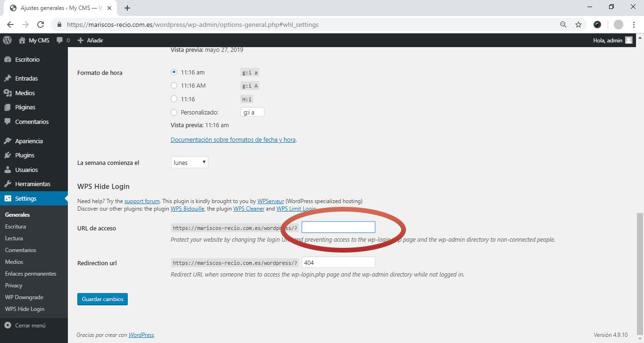644x343 pixels.
Task: Select 24-hour 11:16 time format
Action: coord(174,99)
